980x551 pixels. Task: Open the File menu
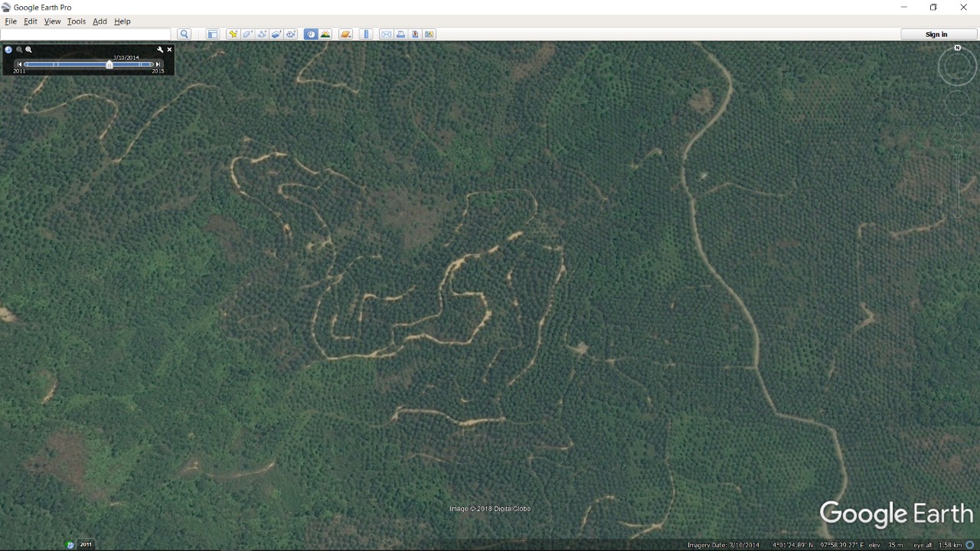coord(11,21)
